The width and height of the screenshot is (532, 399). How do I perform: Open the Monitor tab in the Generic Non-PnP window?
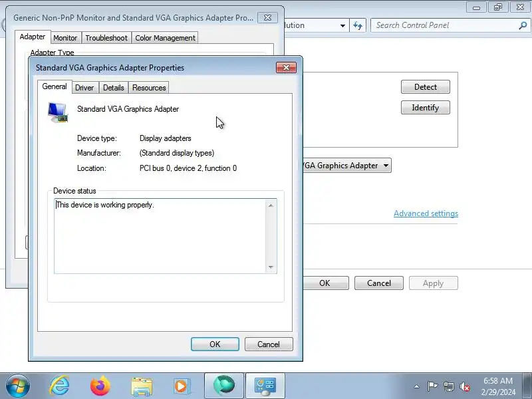pos(65,38)
